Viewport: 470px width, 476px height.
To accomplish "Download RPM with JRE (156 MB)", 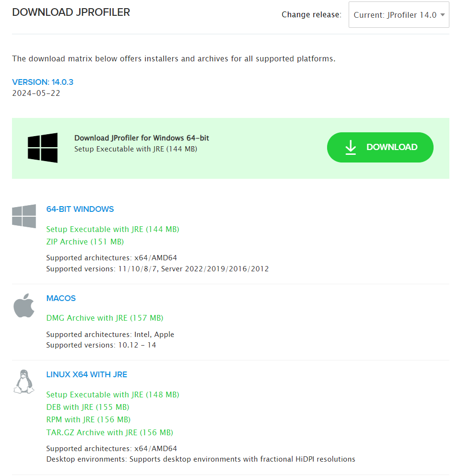I will 88,419.
